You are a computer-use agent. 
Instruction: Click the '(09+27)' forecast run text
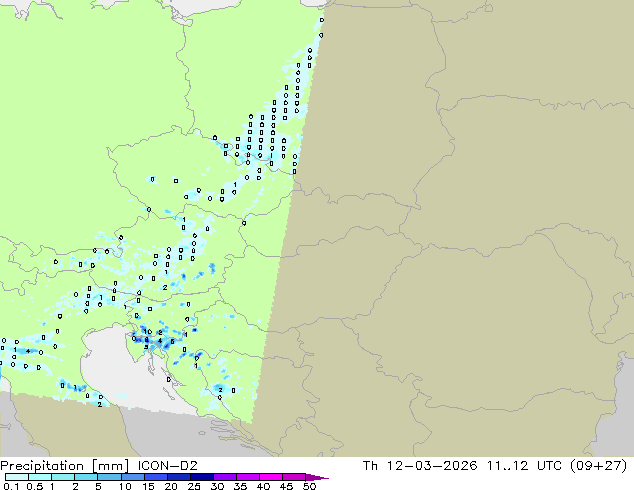point(598,466)
